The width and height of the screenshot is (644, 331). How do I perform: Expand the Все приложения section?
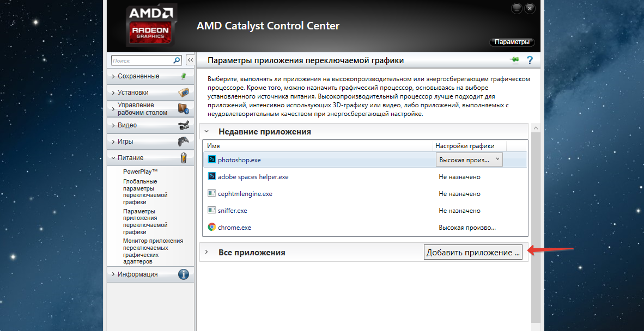click(x=206, y=252)
